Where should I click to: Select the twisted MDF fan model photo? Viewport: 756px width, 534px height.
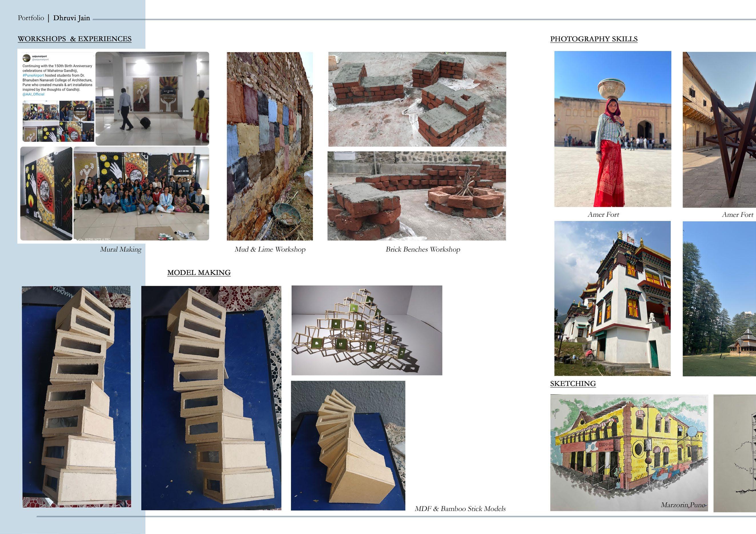coord(348,446)
